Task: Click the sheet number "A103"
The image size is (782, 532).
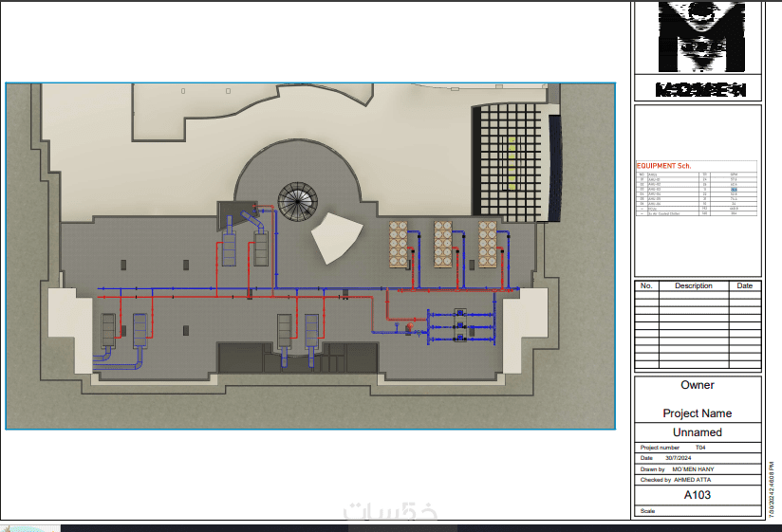Action: [698, 495]
